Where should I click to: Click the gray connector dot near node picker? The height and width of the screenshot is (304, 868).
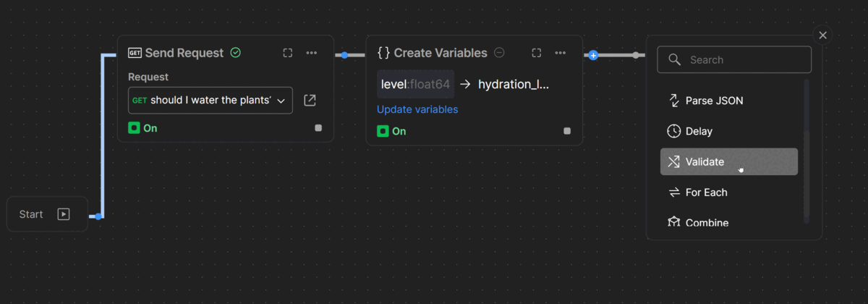[636, 55]
